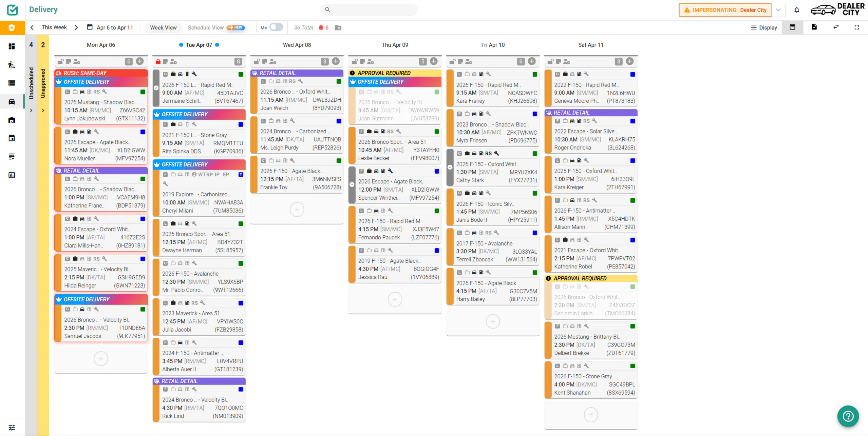Expand the Unapproved panel chevron
This screenshot has height=436, width=868.
tap(43, 110)
